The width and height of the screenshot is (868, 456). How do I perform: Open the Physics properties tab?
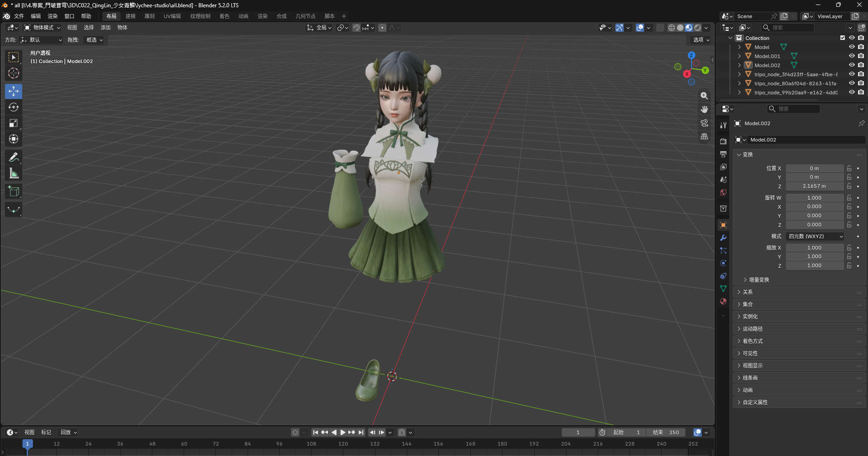coord(723,263)
